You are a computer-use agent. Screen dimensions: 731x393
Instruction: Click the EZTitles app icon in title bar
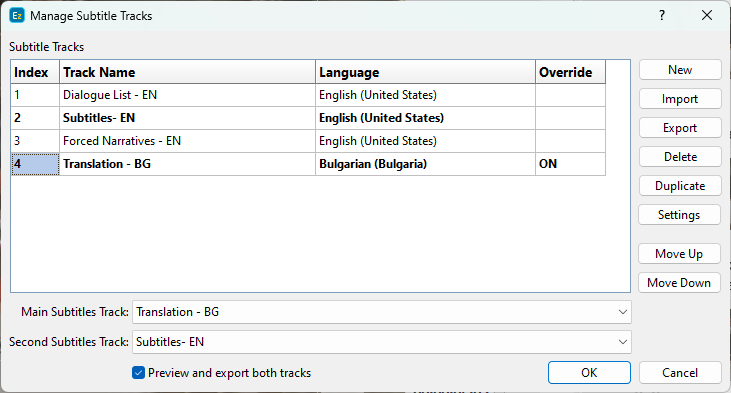pyautogui.click(x=17, y=16)
